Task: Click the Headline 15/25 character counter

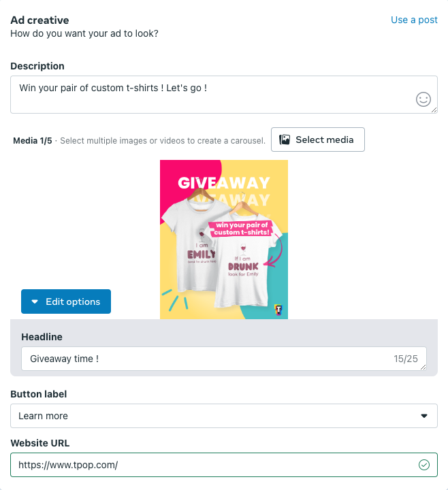Action: tap(406, 358)
